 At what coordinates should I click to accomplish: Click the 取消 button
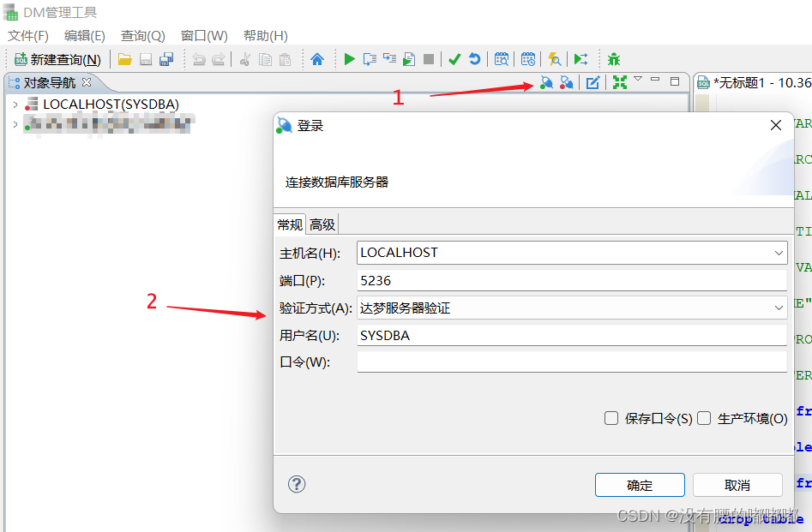(737, 485)
